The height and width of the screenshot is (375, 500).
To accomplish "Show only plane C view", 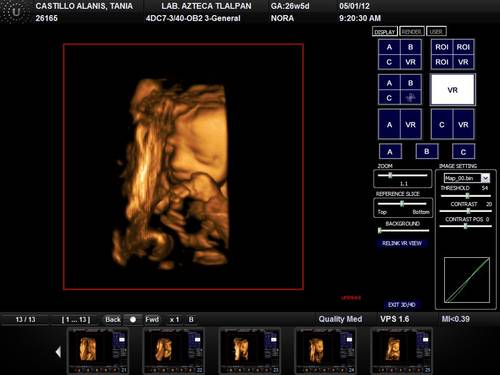I will click(463, 152).
